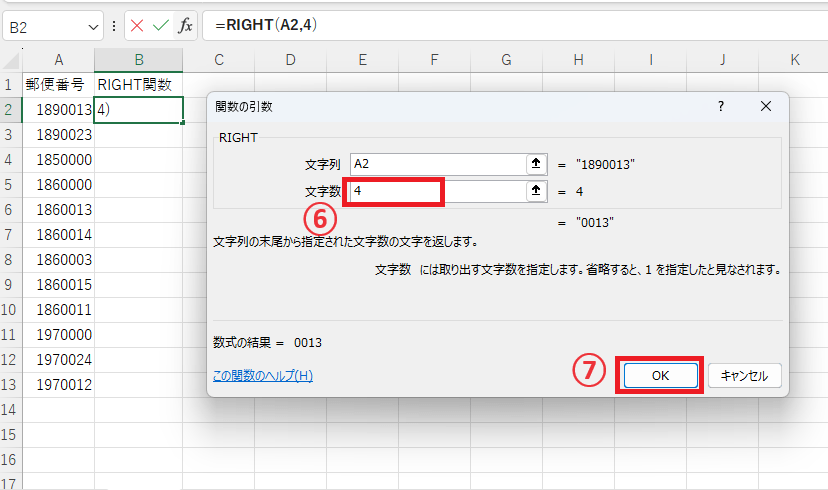Click the formula bar text =RIGHT(A2,4)
Viewport: 828px width, 490px height.
coord(266,25)
